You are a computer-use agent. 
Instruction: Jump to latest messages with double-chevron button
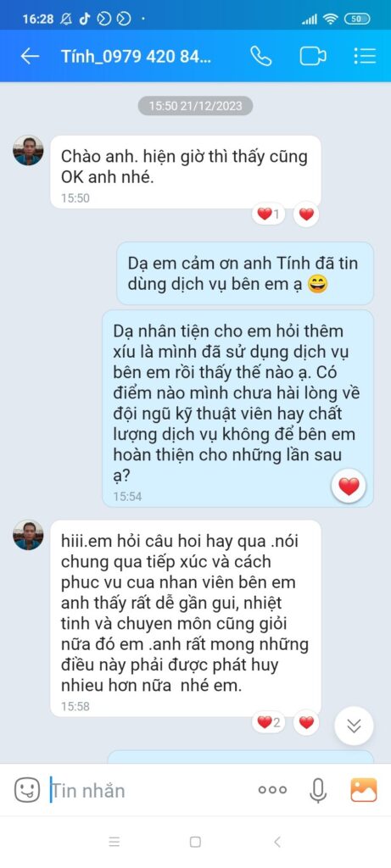(354, 726)
